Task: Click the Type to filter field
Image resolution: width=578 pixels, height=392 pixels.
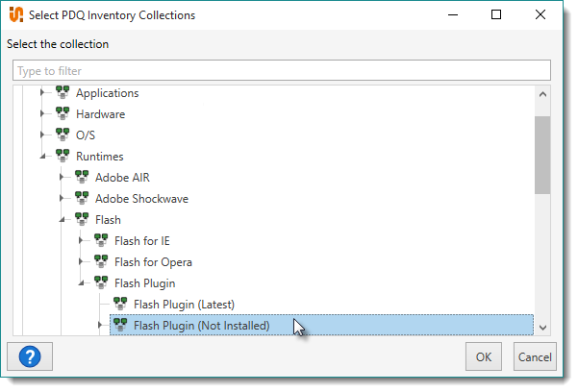Action: point(281,71)
